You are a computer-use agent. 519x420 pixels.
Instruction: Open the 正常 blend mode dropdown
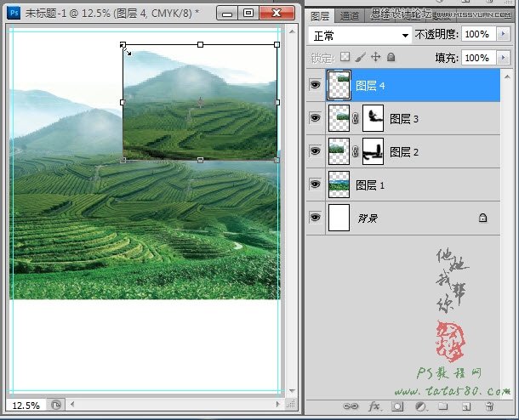[x=360, y=35]
